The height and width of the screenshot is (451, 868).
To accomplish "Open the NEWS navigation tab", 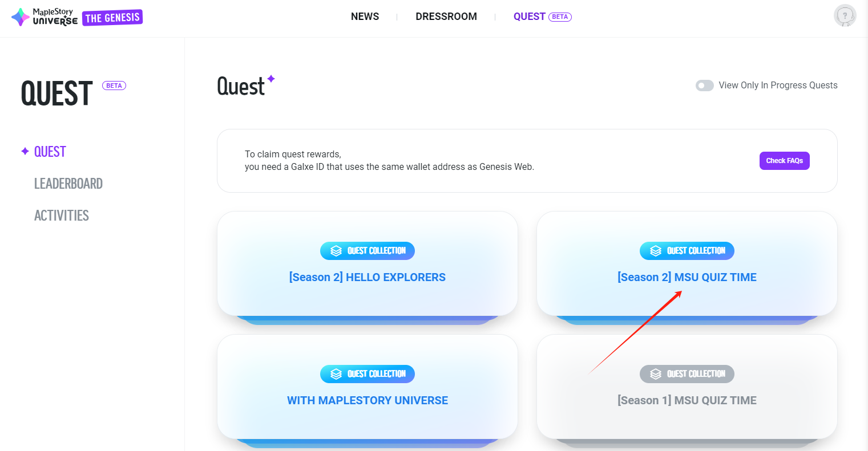I will 365,17.
